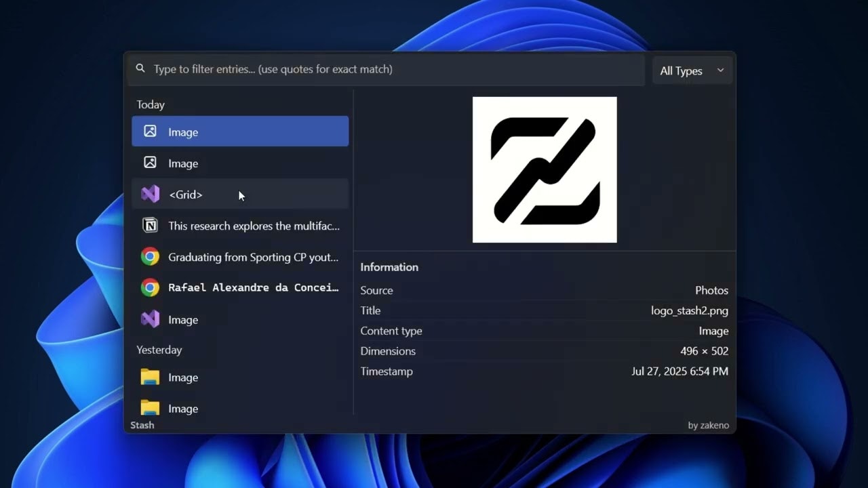Click the Content type value Image
868x488 pixels.
click(x=713, y=331)
